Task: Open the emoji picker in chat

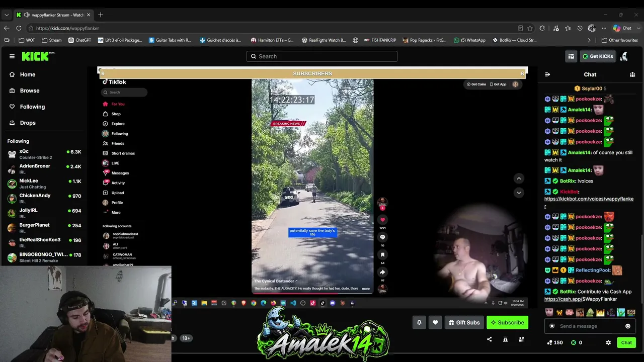Action: point(628,326)
